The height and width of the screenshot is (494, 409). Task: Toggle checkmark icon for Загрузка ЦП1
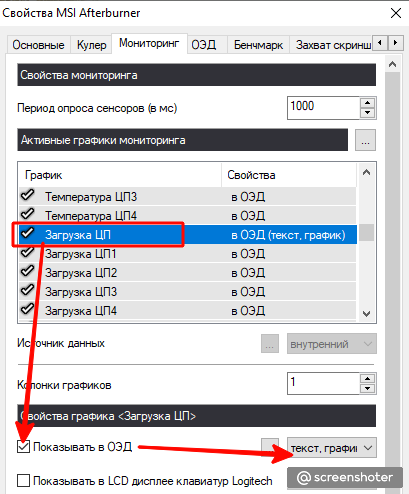(28, 252)
